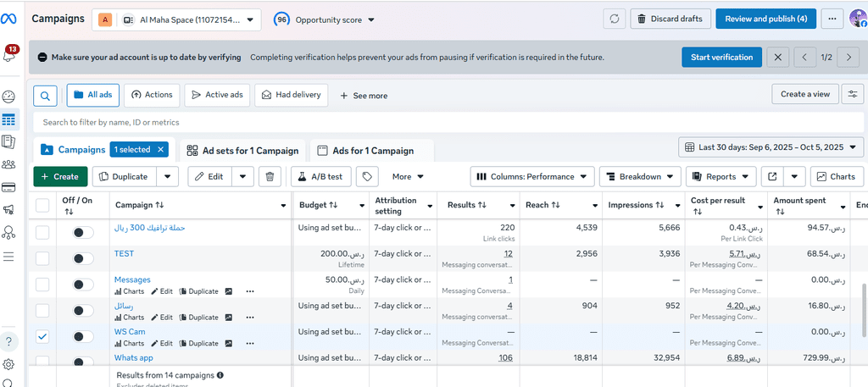
Task: Toggle the Messages campaign switch
Action: 83,285
